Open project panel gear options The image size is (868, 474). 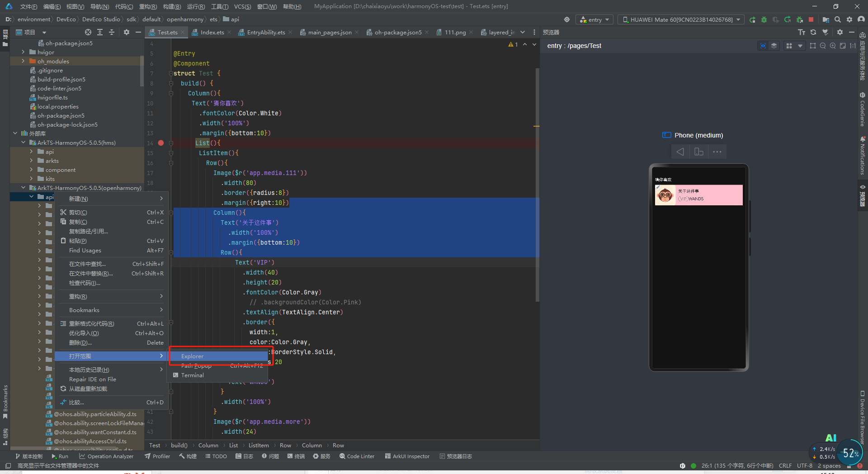127,32
